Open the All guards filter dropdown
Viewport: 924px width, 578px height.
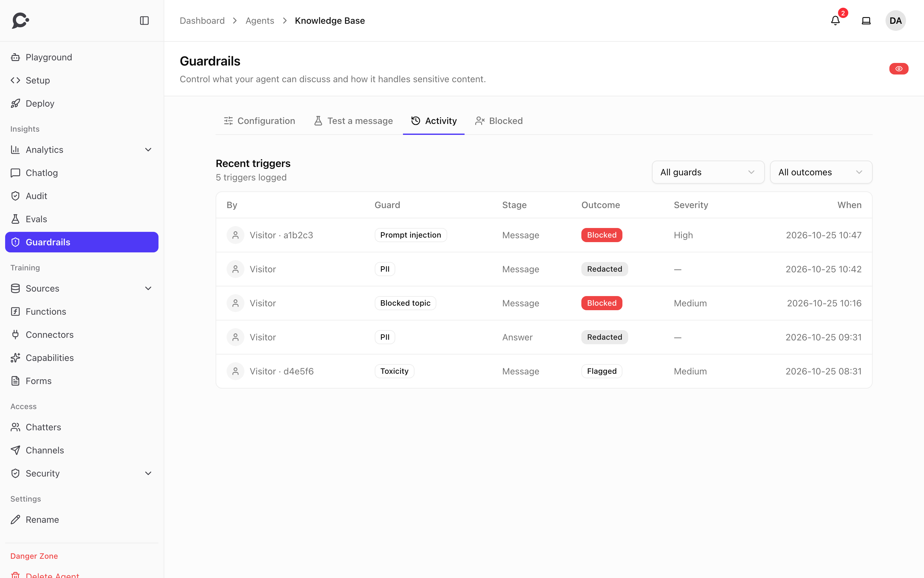pyautogui.click(x=708, y=172)
